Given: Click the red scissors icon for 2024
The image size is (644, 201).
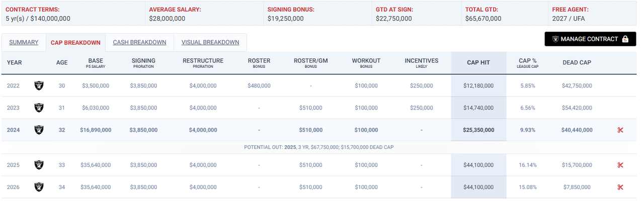Looking at the screenshot, I should coord(620,130).
